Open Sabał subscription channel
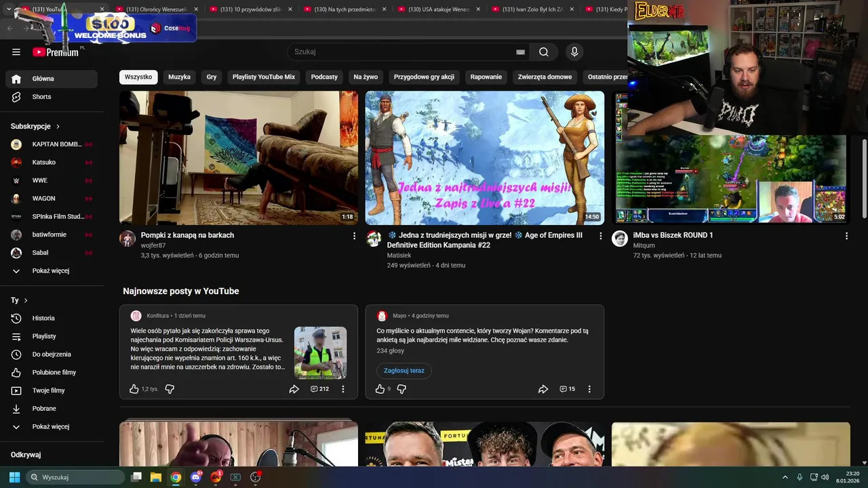 tap(52, 253)
